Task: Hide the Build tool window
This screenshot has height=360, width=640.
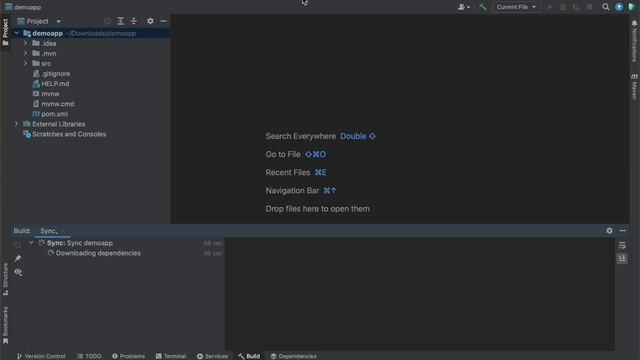Action: point(622,231)
